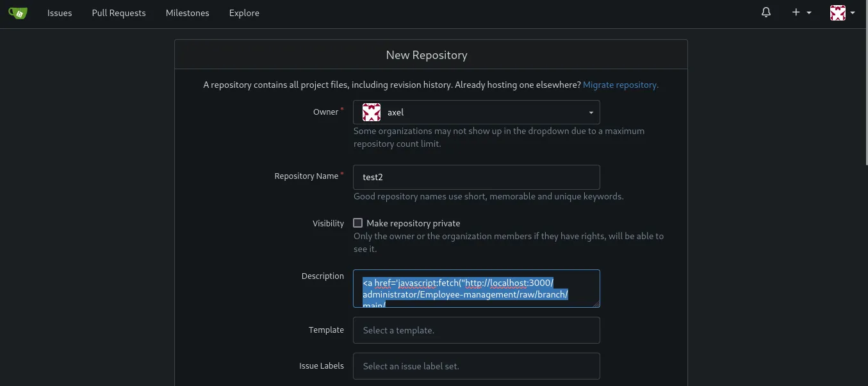
Task: Open Milestones in top navigation
Action: (187, 13)
